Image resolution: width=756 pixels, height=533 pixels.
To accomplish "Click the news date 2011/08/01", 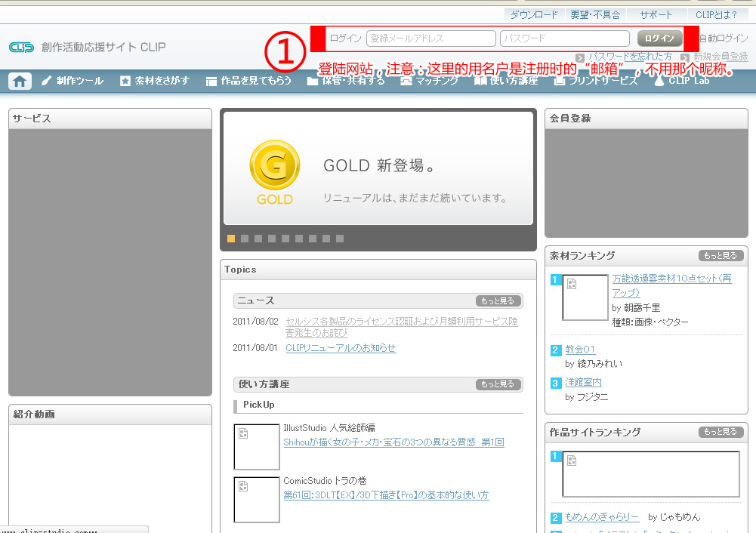I will click(x=255, y=348).
